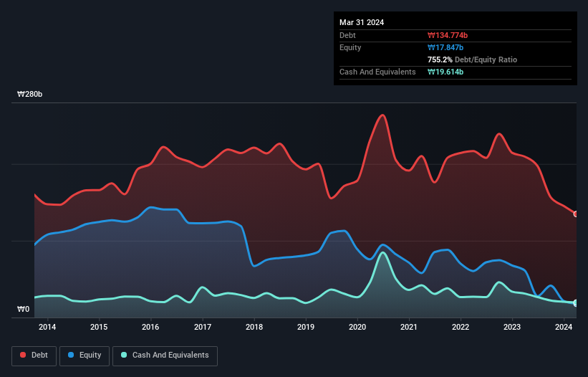Toggle the Equity series legend button
Viewport: 588px width, 377px height.
click(x=85, y=355)
